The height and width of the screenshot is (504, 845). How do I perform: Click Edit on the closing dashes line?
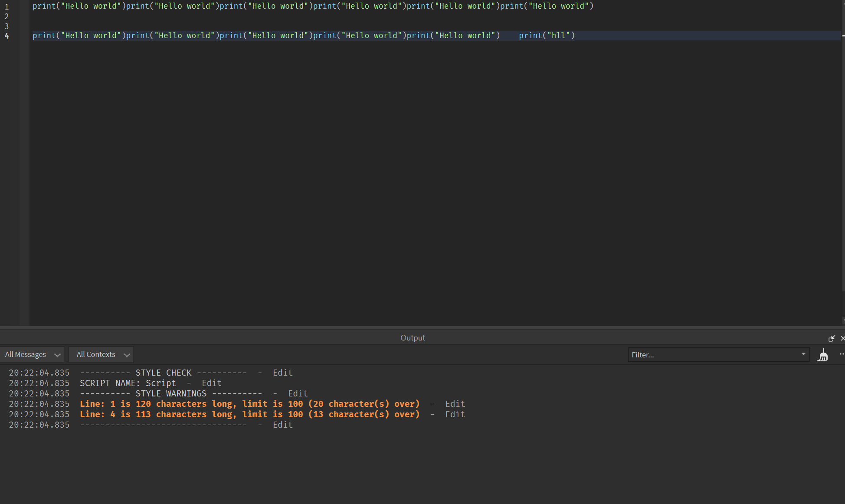point(282,425)
